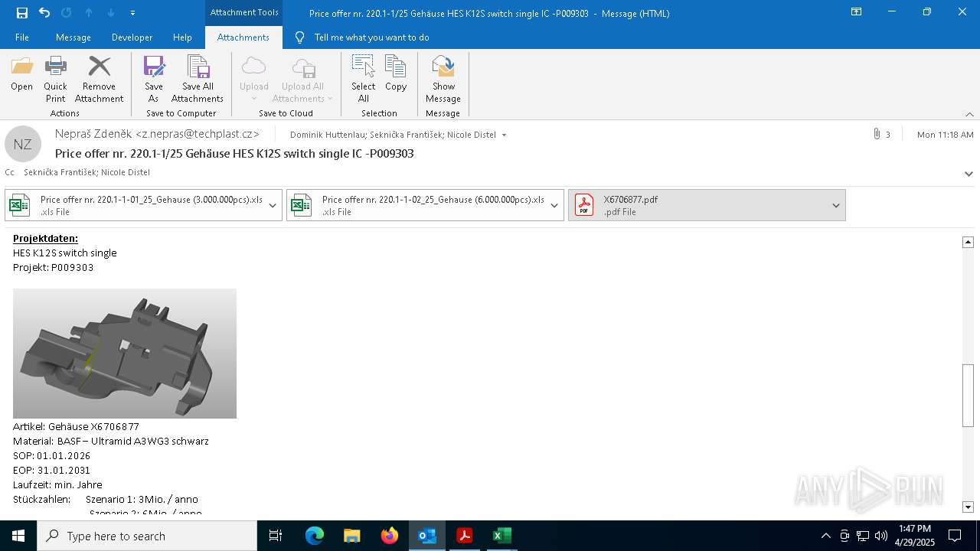Click the Ribbon Display Options icon

tap(857, 11)
